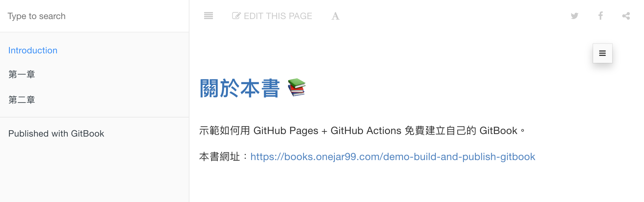Click the 本書網址 label text

tap(219, 157)
